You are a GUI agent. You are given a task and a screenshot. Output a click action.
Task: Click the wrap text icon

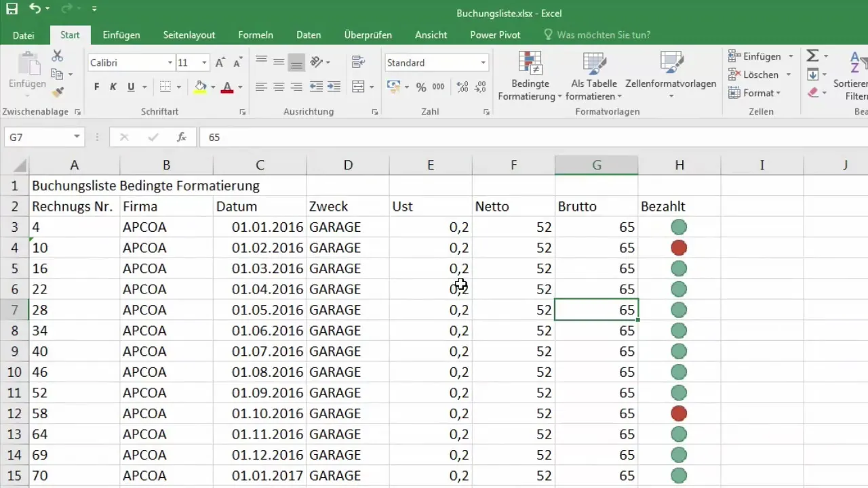pos(359,62)
